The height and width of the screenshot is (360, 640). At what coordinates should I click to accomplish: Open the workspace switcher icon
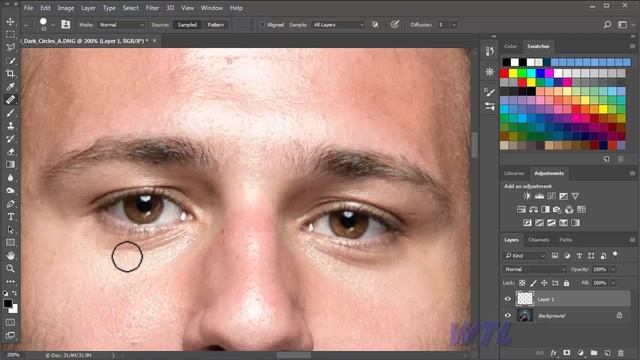tap(622, 25)
